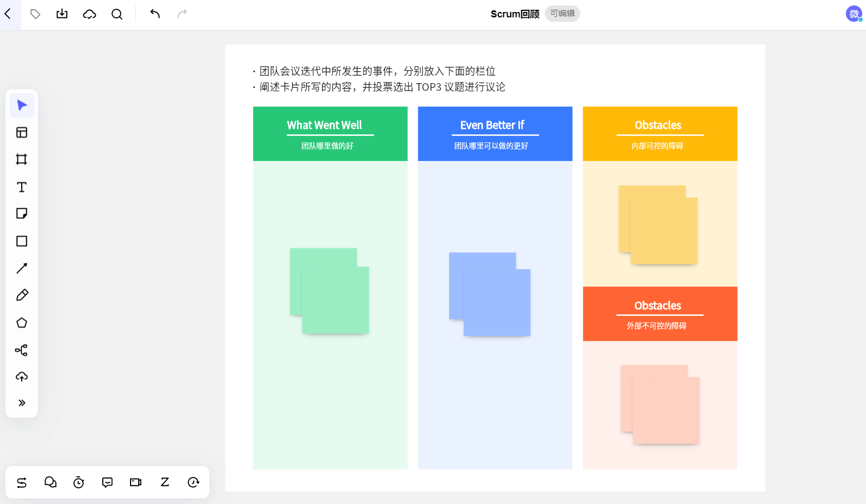The width and height of the screenshot is (866, 504).
Task: Select the Text tool
Action: [x=22, y=187]
